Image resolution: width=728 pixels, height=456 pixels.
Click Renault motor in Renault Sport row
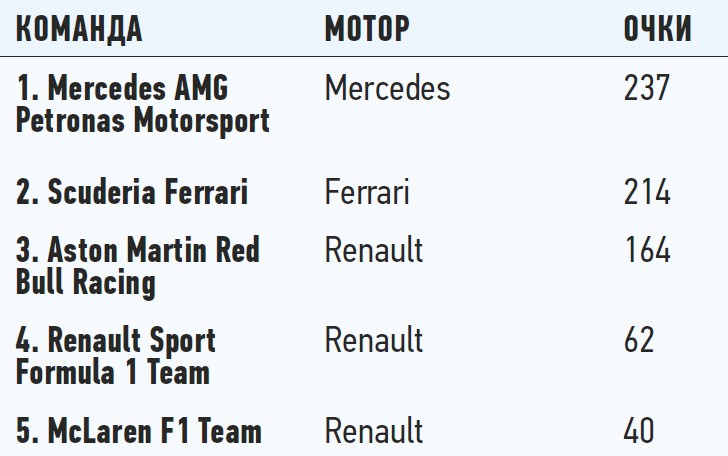[374, 340]
